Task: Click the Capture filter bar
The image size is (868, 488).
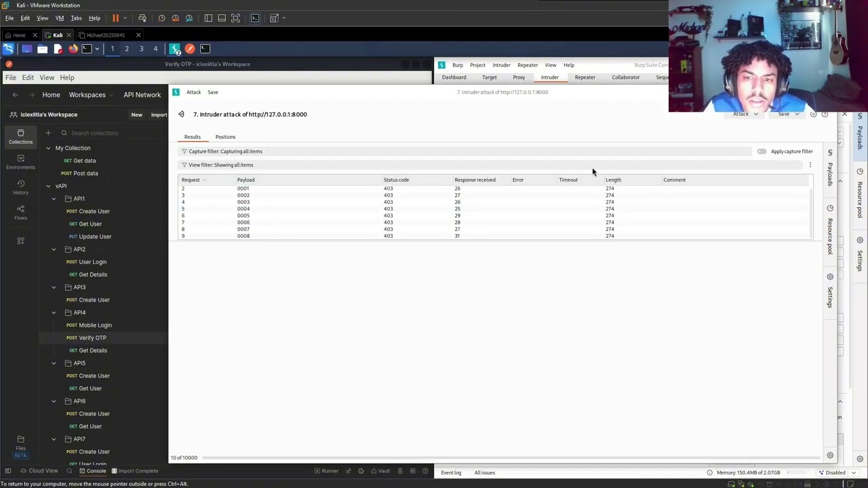Action: tap(465, 151)
